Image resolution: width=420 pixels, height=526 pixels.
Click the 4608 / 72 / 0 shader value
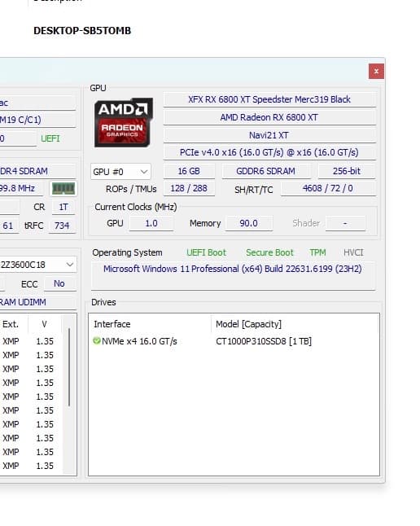[x=328, y=189]
